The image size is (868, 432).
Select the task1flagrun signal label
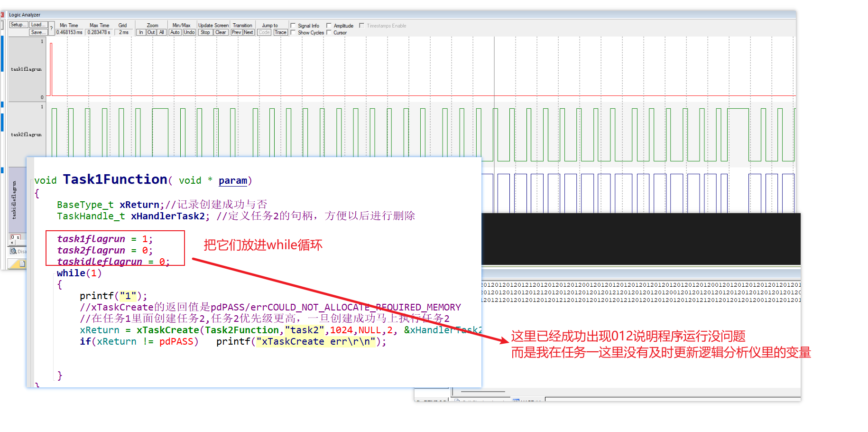(26, 69)
